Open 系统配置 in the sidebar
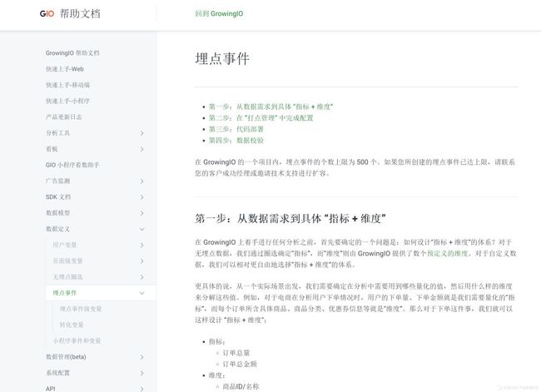541x392 pixels. click(x=58, y=373)
